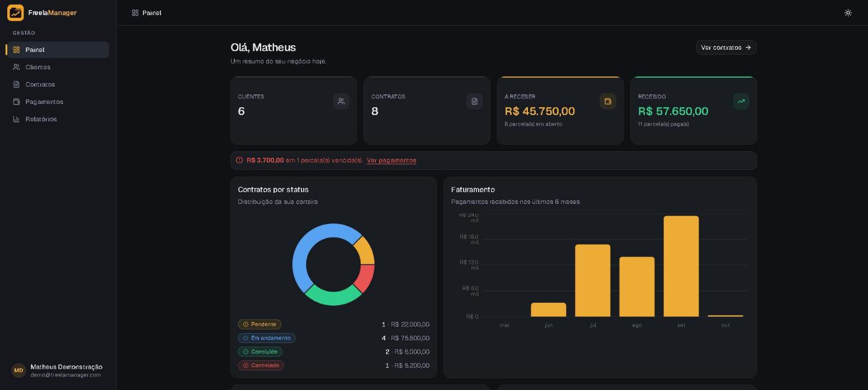
Task: Click the Ver contratos button
Action: [x=726, y=47]
